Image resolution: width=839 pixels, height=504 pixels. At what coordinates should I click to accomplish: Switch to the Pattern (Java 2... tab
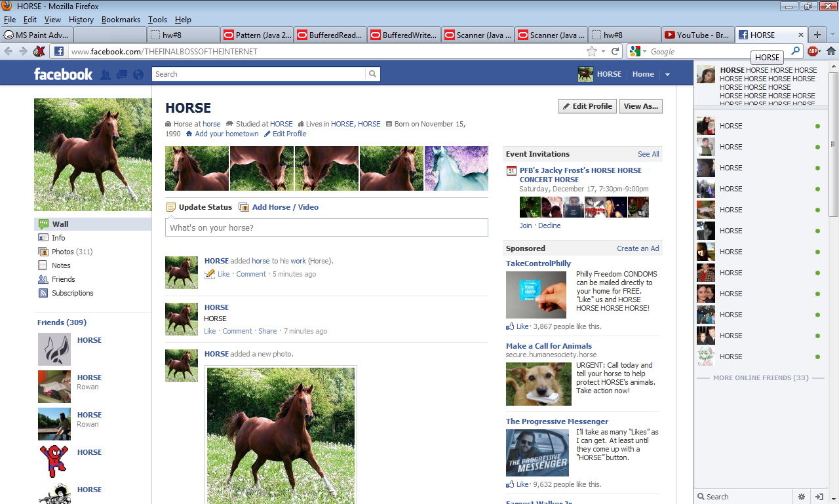pos(257,35)
